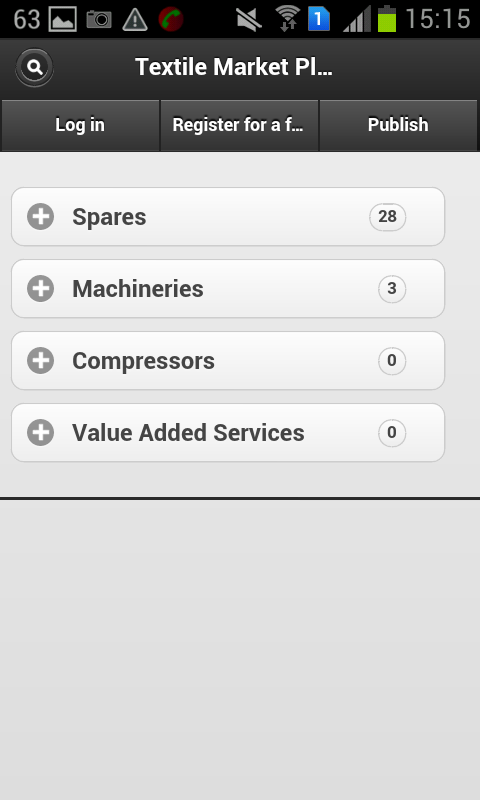Viewport: 480px width, 800px height.
Task: Tap the camera icon in status bar
Action: [x=99, y=19]
